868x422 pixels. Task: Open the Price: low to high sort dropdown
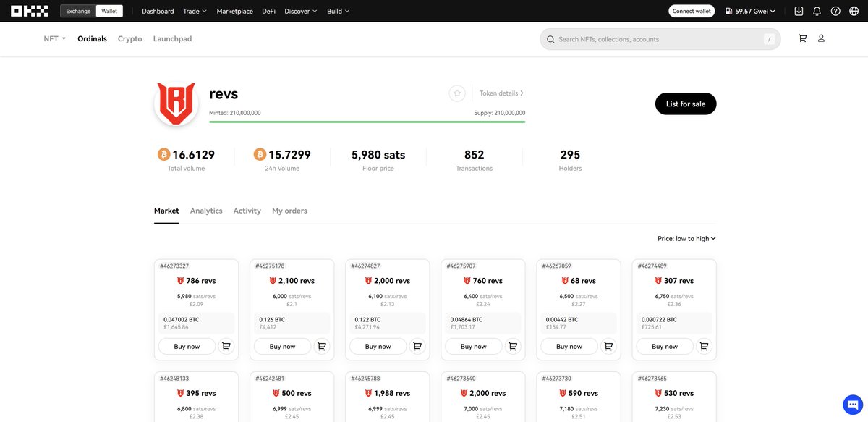pos(686,238)
